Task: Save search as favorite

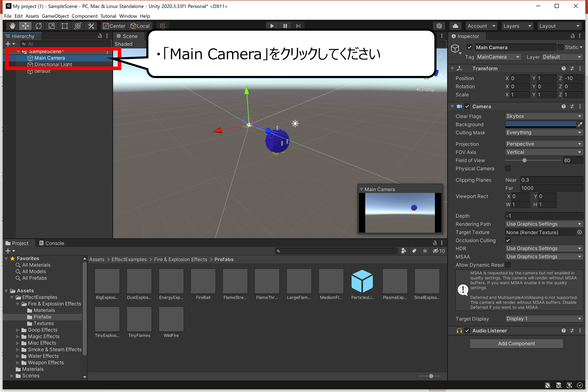Action: 425,251
